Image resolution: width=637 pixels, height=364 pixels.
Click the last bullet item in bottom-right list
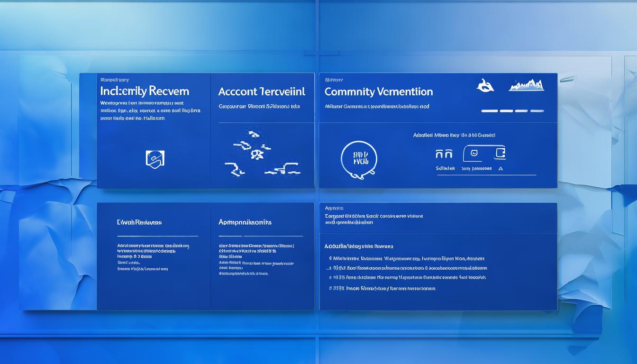(383, 288)
